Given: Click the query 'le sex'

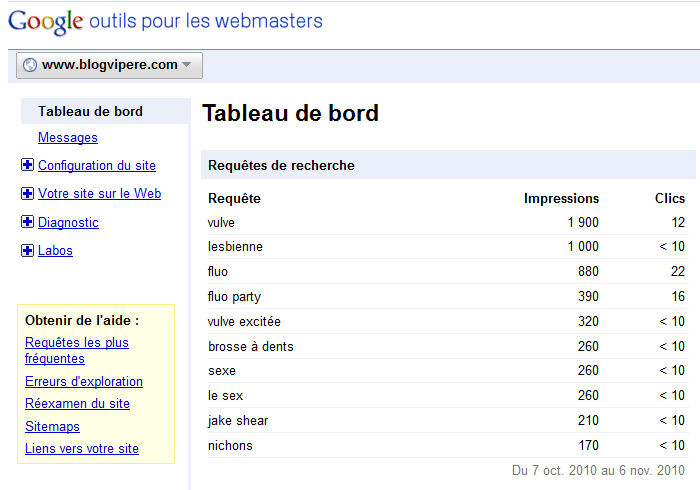Looking at the screenshot, I should tap(225, 395).
